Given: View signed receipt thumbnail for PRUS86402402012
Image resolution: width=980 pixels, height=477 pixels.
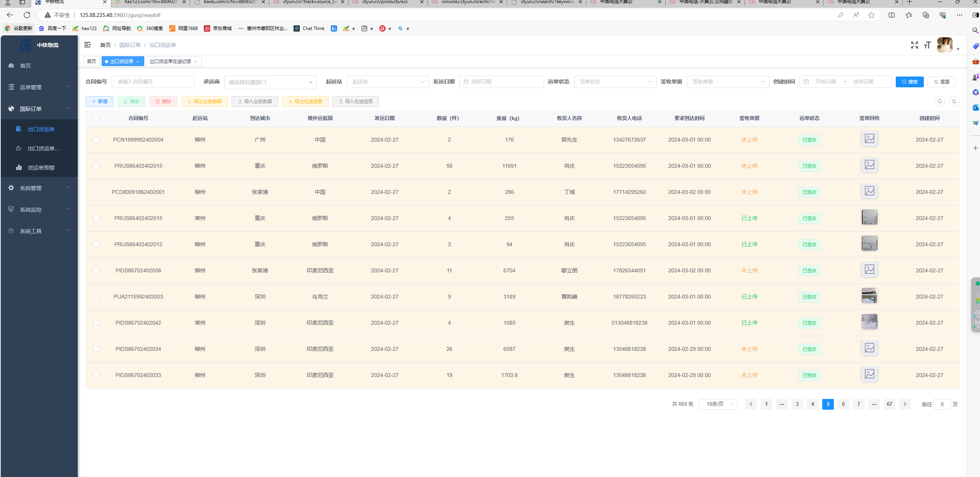Looking at the screenshot, I should [869, 243].
